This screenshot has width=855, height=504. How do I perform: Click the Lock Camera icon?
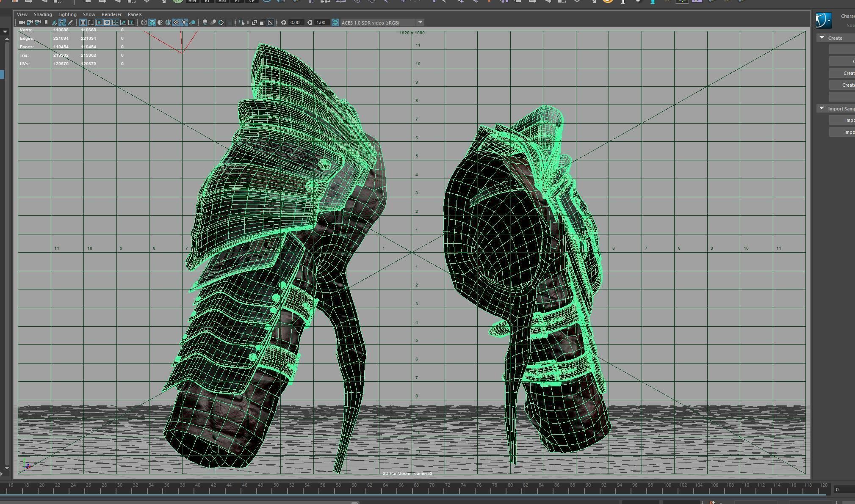coord(30,22)
